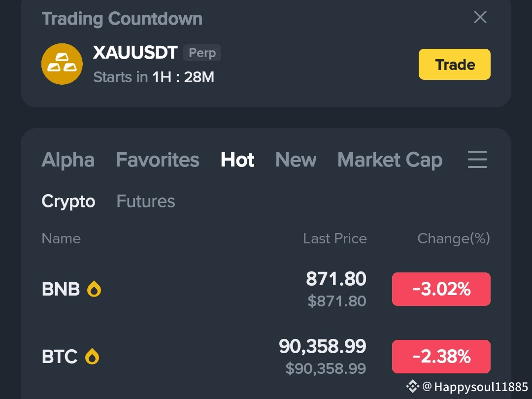Switch to the New tab
532x399 pixels.
pyautogui.click(x=296, y=160)
